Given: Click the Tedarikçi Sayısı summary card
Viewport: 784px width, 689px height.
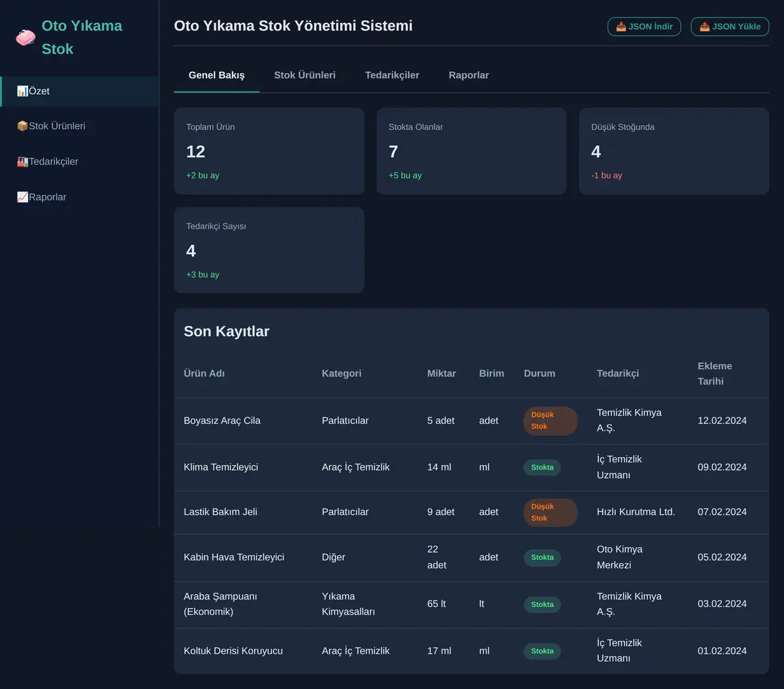Looking at the screenshot, I should (269, 250).
